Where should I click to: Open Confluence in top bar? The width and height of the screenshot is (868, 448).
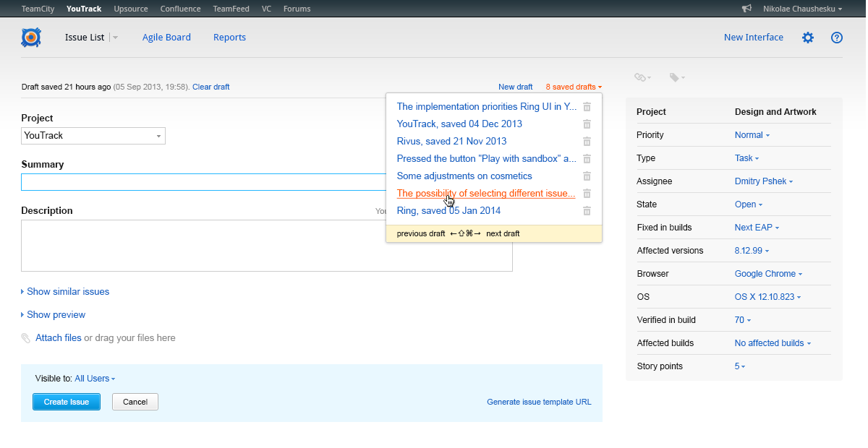click(x=181, y=9)
